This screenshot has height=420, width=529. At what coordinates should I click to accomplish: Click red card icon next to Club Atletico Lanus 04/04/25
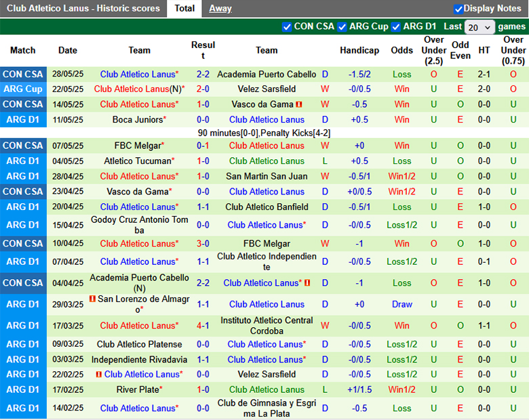[x=307, y=282]
